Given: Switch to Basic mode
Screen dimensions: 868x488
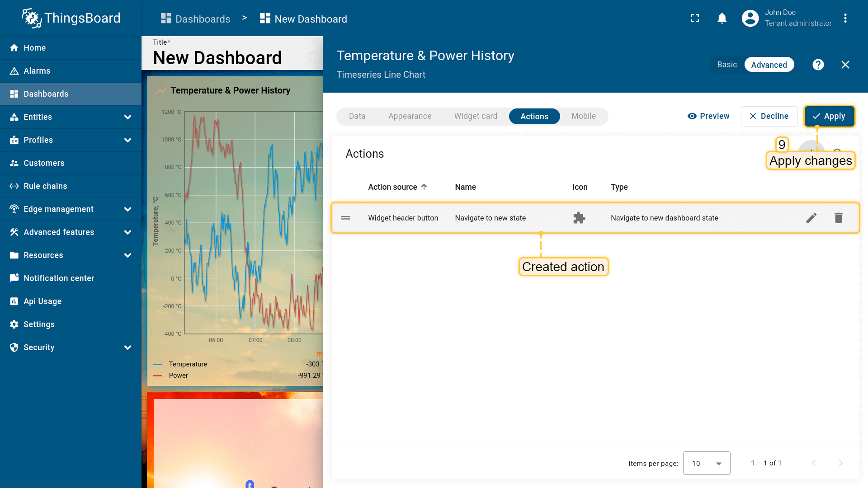Looking at the screenshot, I should tap(726, 65).
